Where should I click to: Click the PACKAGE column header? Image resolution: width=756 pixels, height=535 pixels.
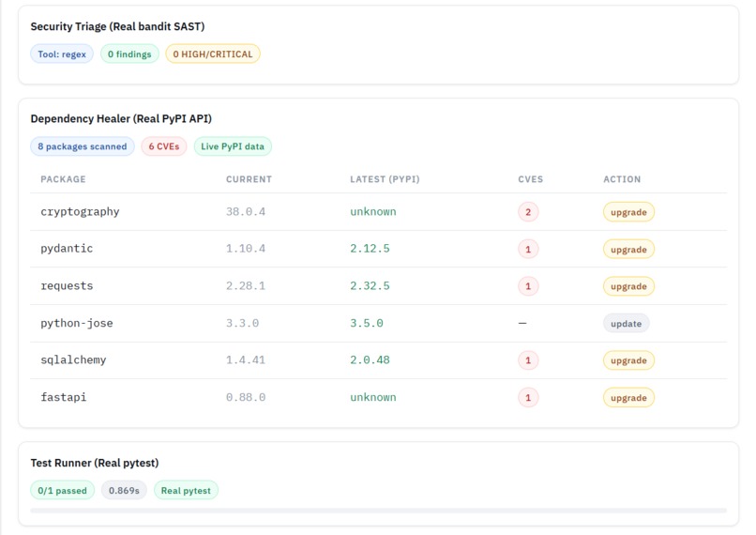point(63,179)
